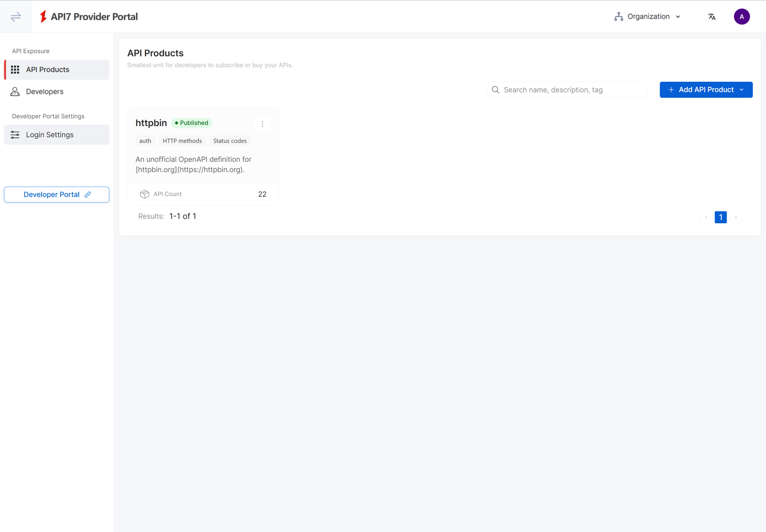
Task: Open the Developer Portal link
Action: click(56, 195)
